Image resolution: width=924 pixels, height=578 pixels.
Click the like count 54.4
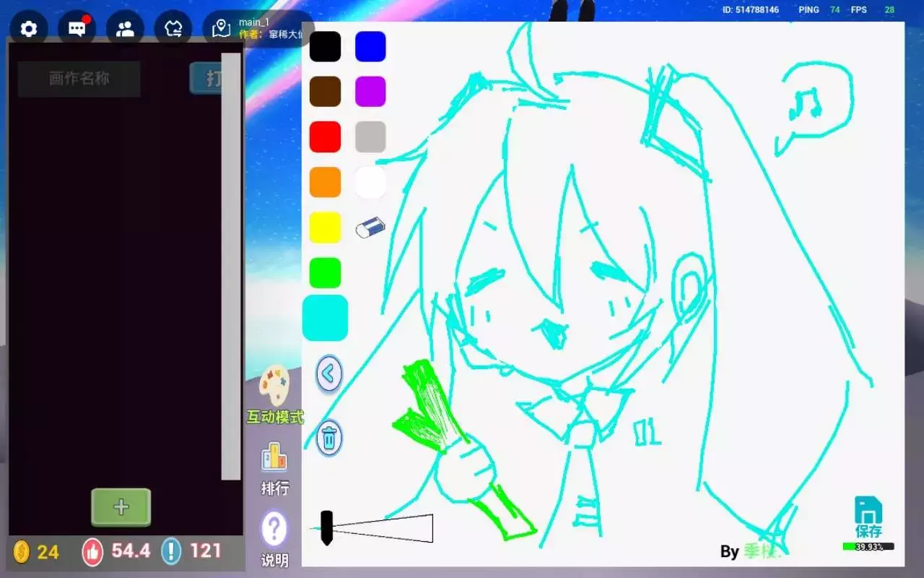click(131, 551)
